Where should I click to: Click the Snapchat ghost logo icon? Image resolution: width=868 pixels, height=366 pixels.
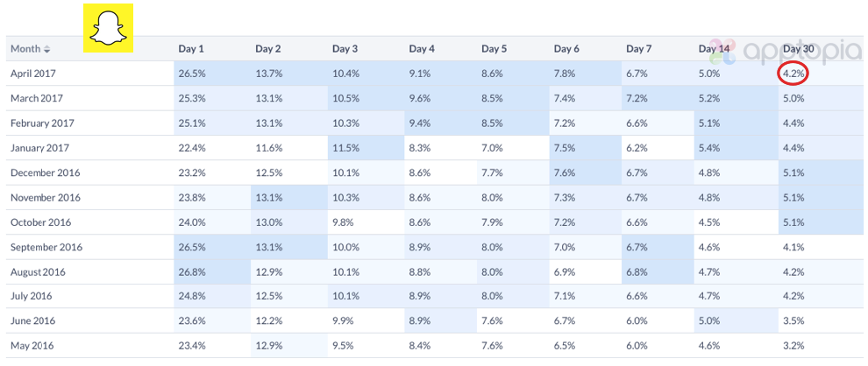pyautogui.click(x=108, y=27)
